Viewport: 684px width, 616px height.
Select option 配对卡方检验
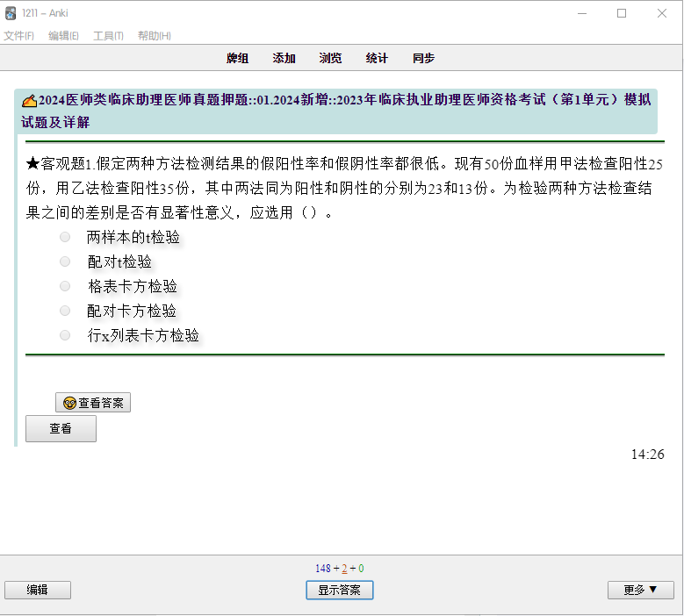65,311
